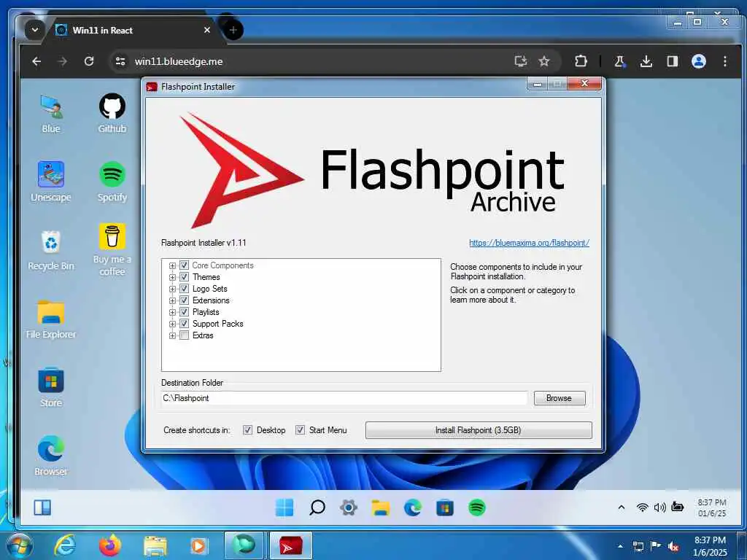The height and width of the screenshot is (560, 747).
Task: Open Edge in the Win11 taskbar
Action: [x=413, y=507]
